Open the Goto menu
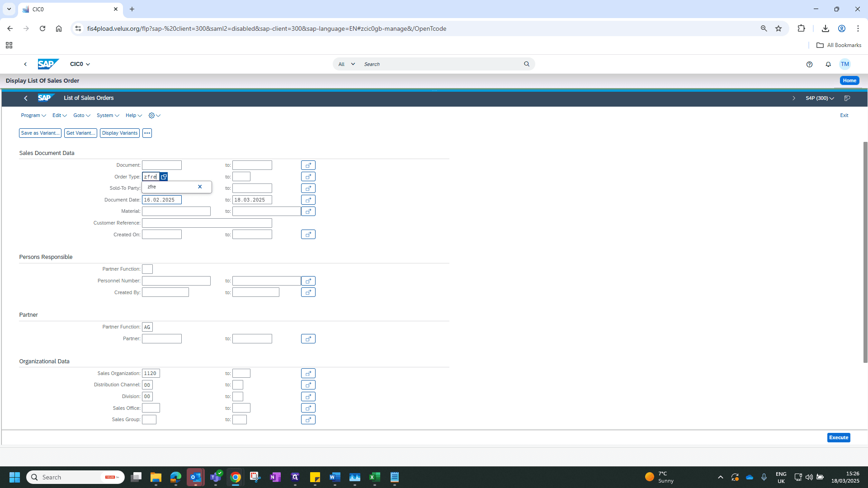This screenshot has height=488, width=868. click(x=82, y=116)
